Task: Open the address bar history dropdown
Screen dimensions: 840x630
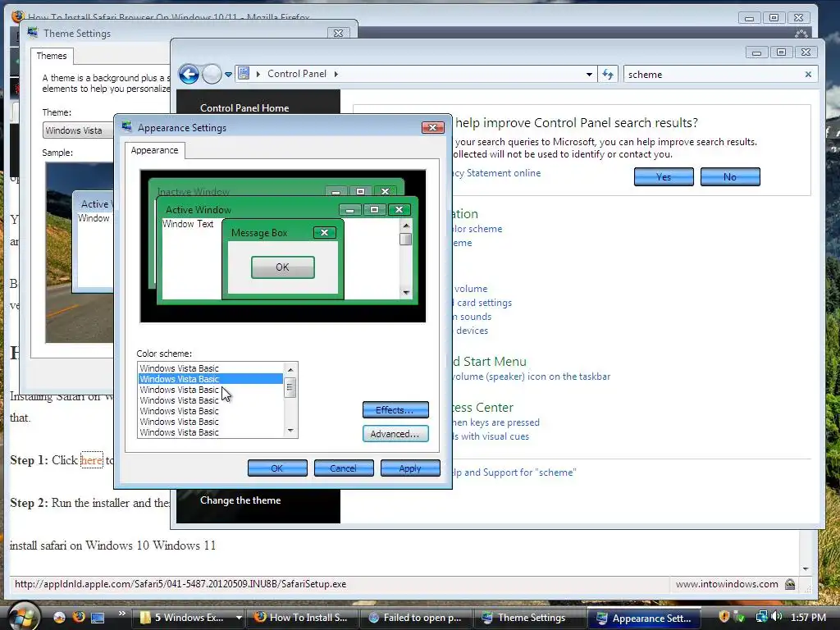Action: (x=589, y=75)
